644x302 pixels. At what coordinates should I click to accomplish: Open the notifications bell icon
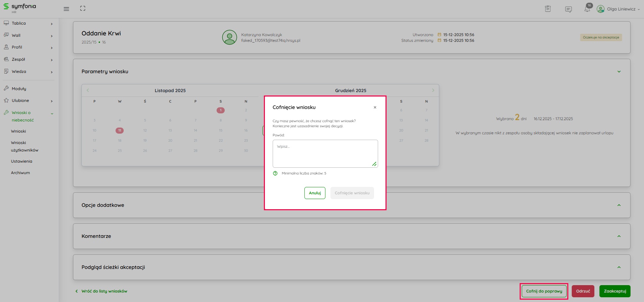[587, 9]
